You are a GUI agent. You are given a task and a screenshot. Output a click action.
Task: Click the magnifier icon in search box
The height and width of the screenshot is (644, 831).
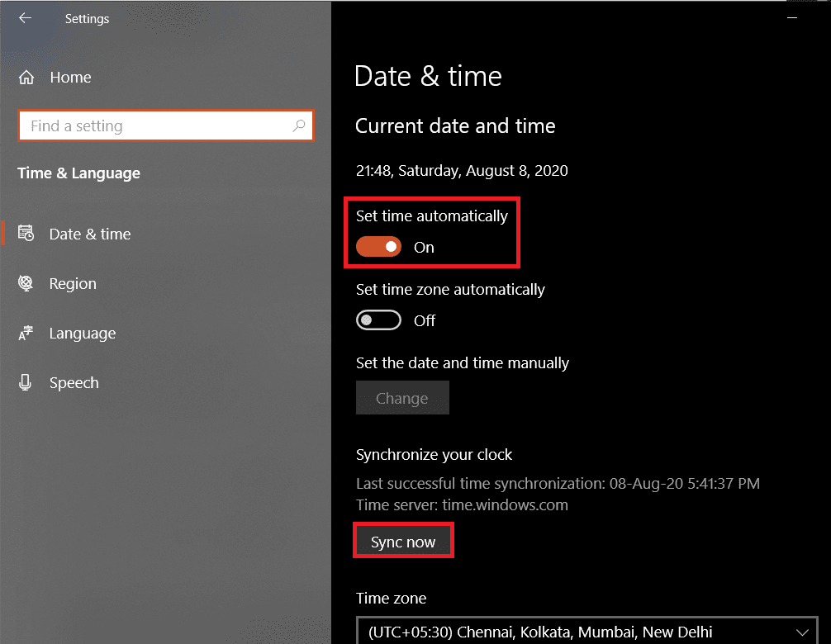tap(299, 126)
